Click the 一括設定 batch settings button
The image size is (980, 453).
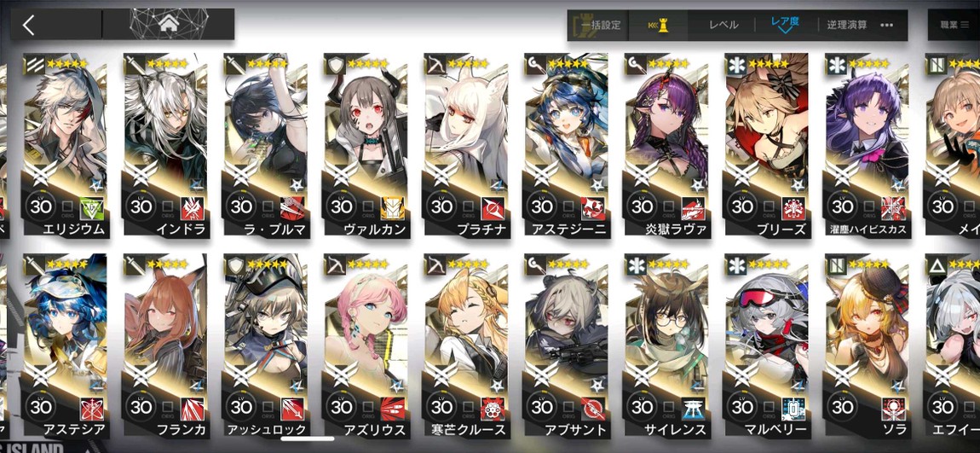[x=601, y=25]
